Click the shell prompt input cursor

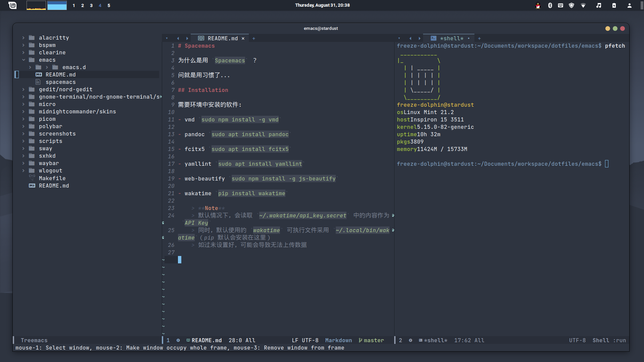coord(607,164)
